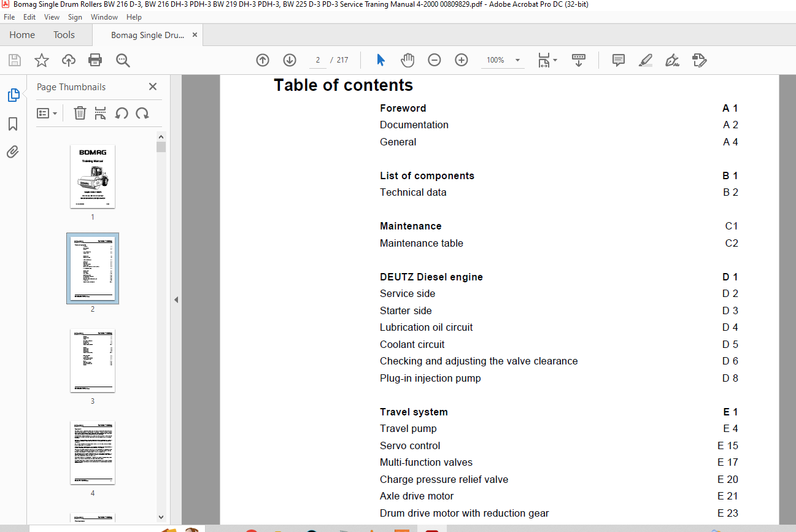Open the Fill & Sign pen tool
Viewport: 796px width, 532px height.
(x=672, y=60)
